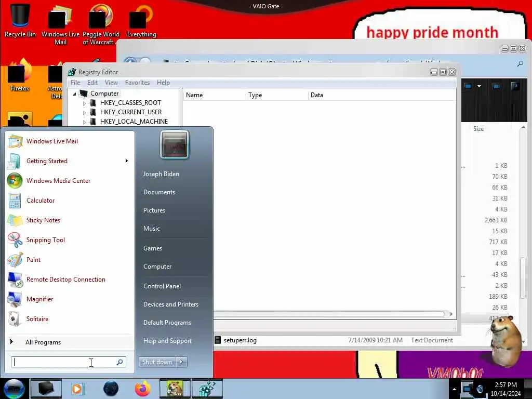The height and width of the screenshot is (399, 532).
Task: Click the Explorer search magnifier icon
Action: tap(520, 63)
